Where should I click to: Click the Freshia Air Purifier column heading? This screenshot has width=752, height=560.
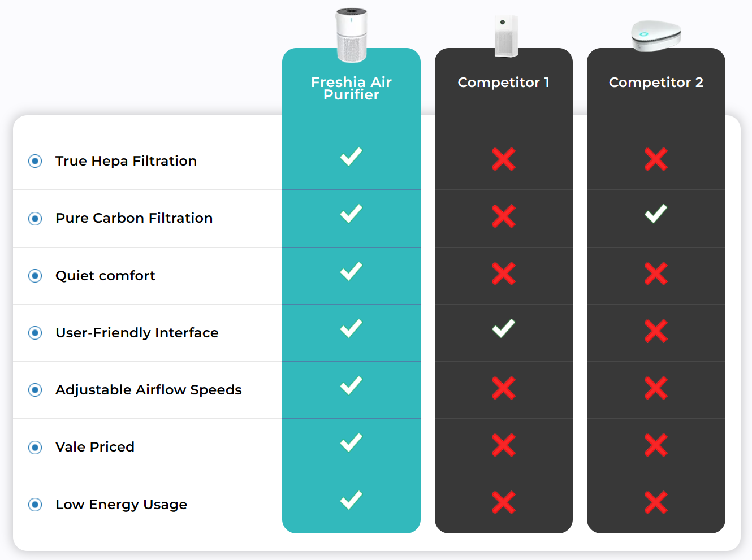click(x=351, y=88)
